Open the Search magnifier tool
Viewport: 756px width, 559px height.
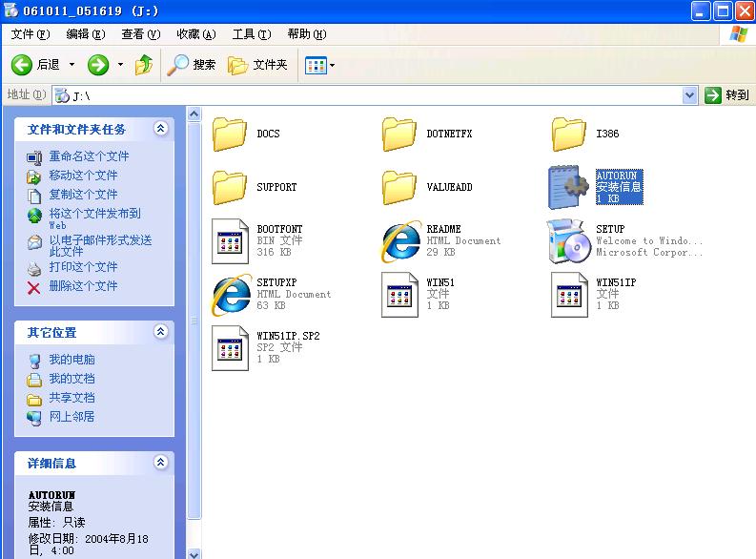177,65
